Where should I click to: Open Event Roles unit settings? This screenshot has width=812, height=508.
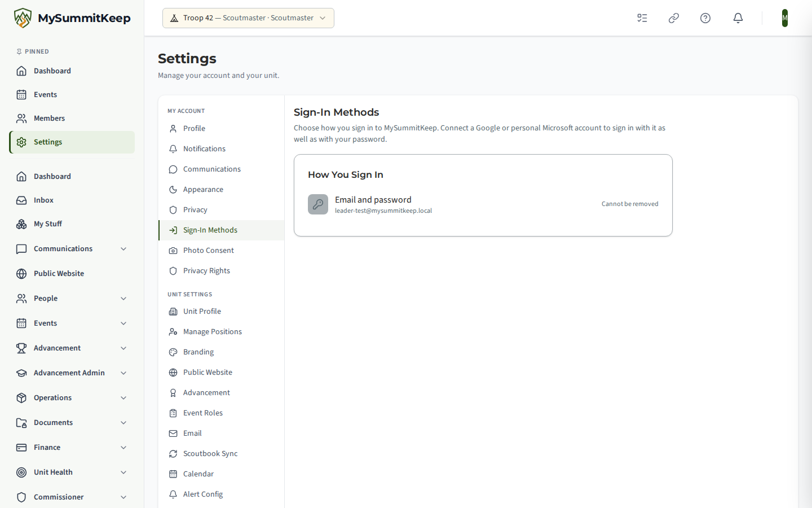221,413
